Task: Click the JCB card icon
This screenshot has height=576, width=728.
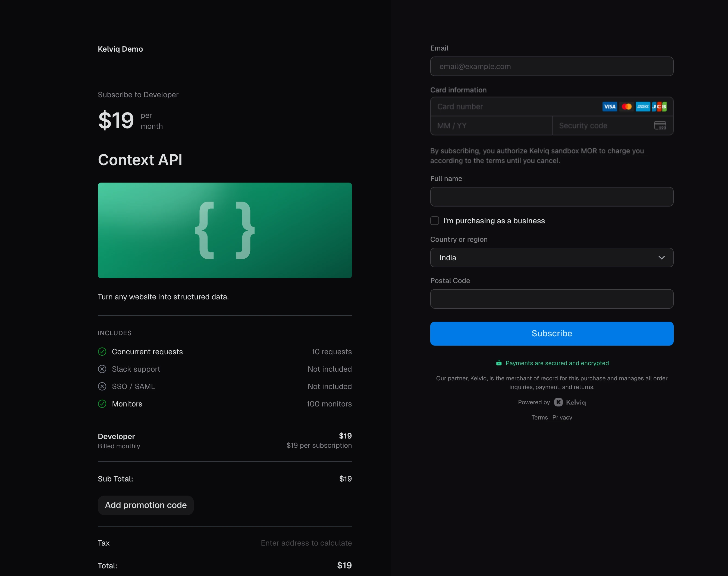Action: [x=659, y=107]
